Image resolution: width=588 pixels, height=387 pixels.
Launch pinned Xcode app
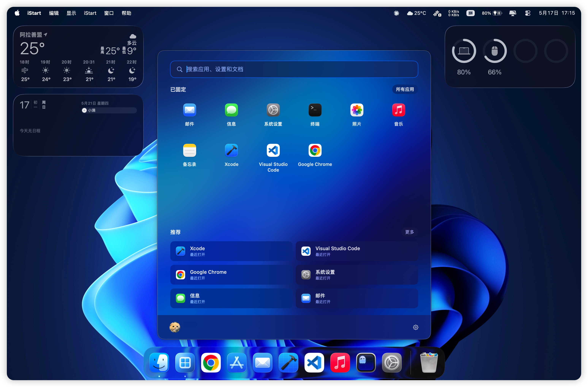tap(231, 150)
